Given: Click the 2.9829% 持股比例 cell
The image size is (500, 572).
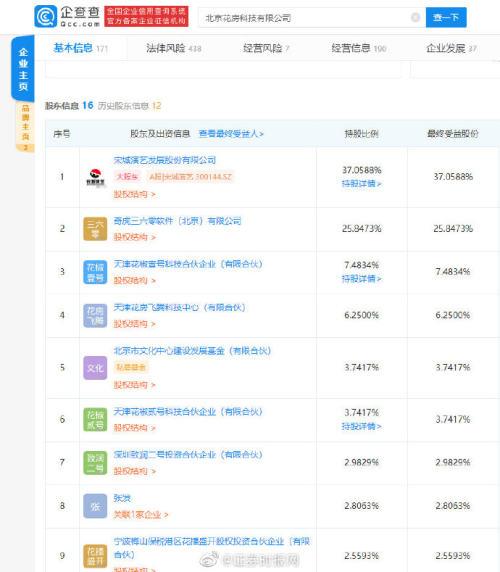Looking at the screenshot, I should pyautogui.click(x=361, y=463).
